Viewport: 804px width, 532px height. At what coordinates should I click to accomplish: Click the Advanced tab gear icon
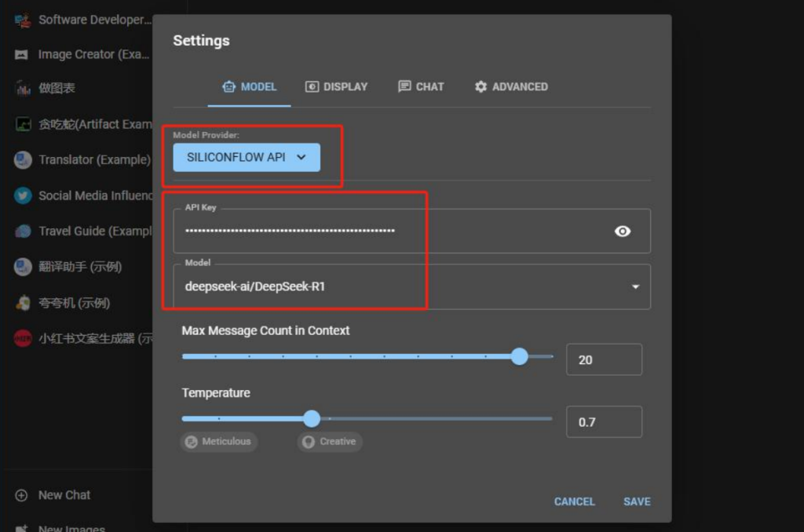tap(481, 86)
